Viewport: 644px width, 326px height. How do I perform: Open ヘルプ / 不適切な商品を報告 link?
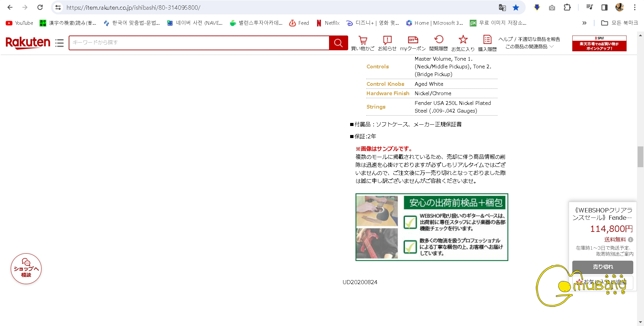click(529, 39)
